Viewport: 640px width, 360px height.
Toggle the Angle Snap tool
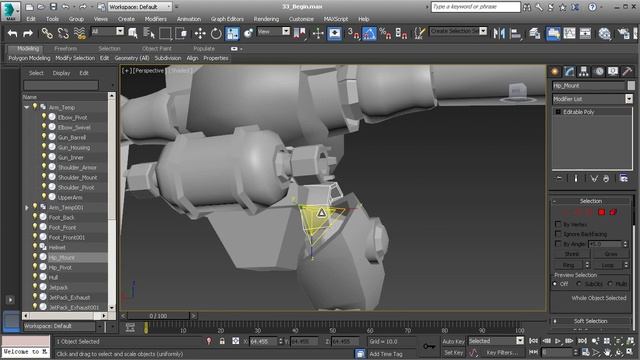click(369, 33)
